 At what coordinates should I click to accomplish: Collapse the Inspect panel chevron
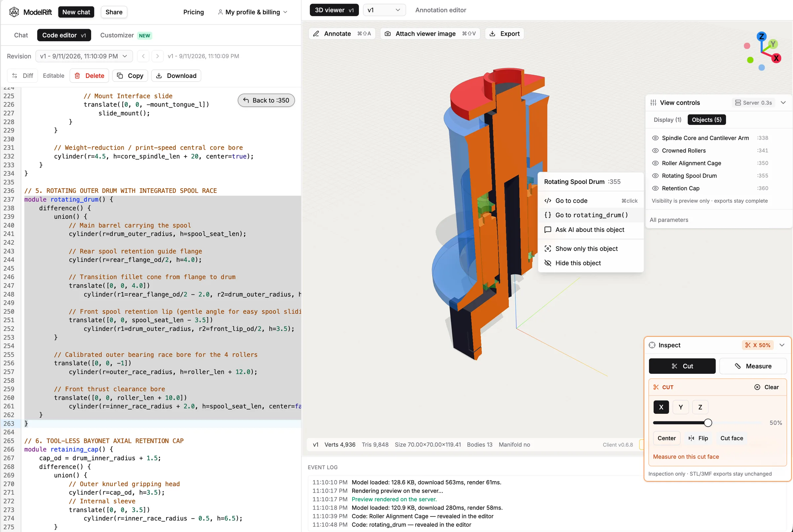click(x=782, y=345)
